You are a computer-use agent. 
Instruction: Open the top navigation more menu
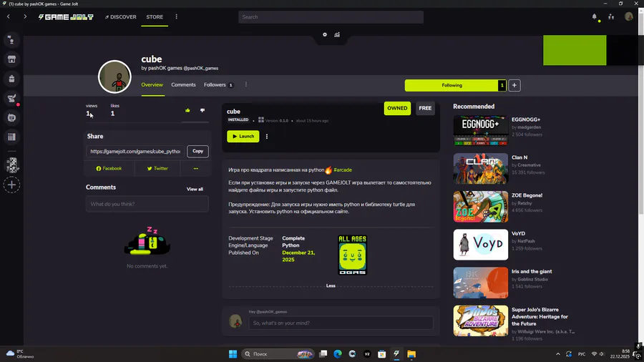click(177, 17)
